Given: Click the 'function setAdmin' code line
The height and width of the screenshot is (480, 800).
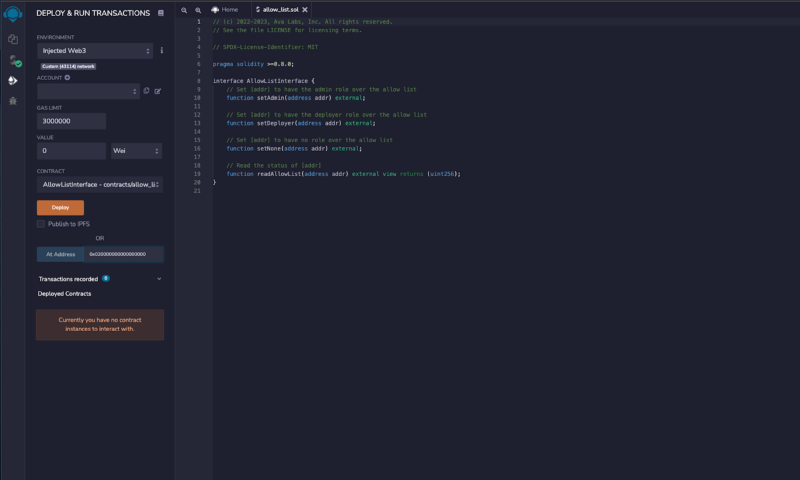Looking at the screenshot, I should [296, 98].
